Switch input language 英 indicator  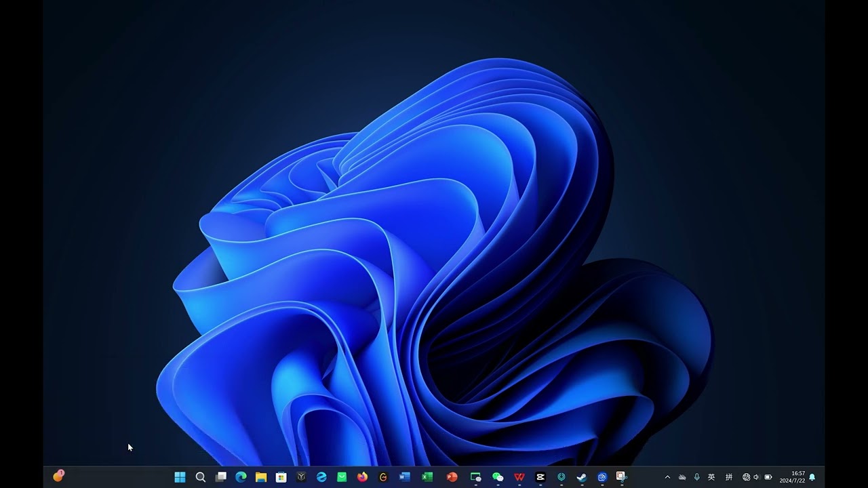(711, 477)
